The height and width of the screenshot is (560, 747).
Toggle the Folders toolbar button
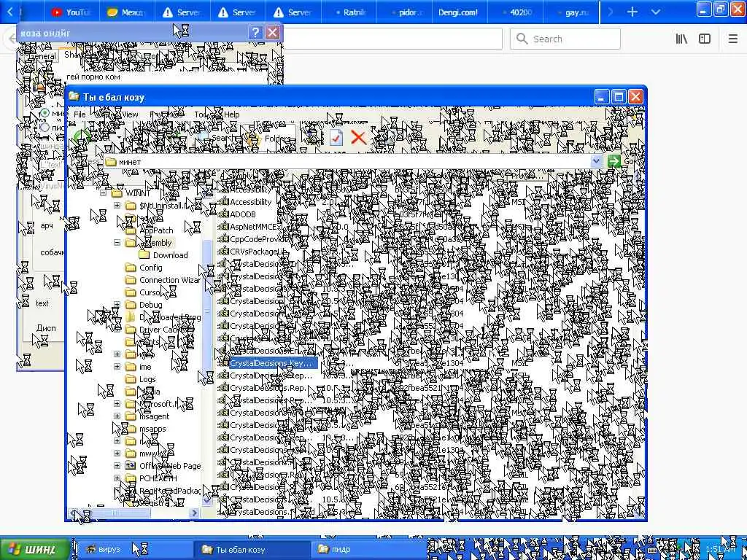coord(270,139)
